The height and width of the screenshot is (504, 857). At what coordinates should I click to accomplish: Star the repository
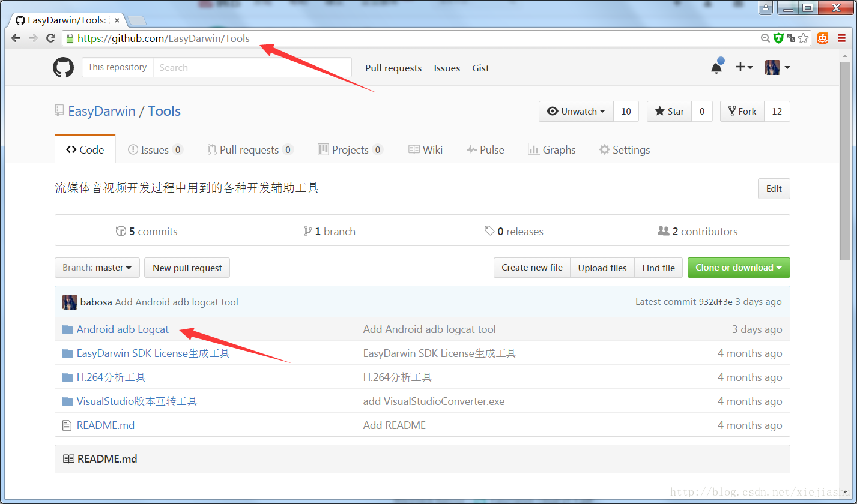[669, 111]
